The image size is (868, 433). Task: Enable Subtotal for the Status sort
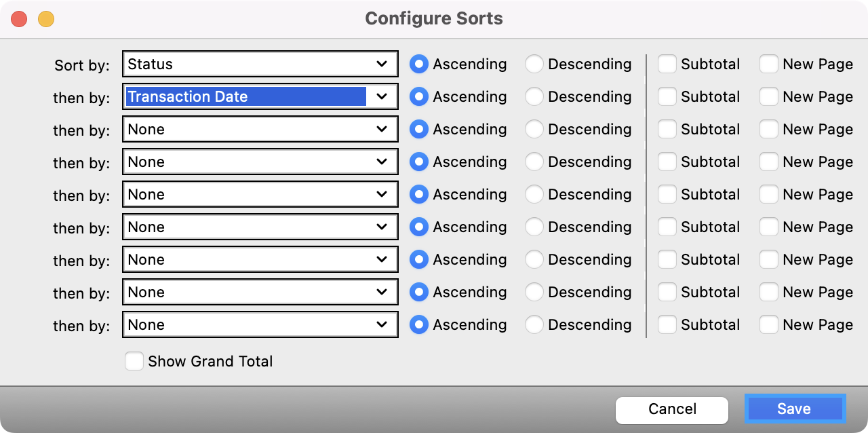[667, 64]
